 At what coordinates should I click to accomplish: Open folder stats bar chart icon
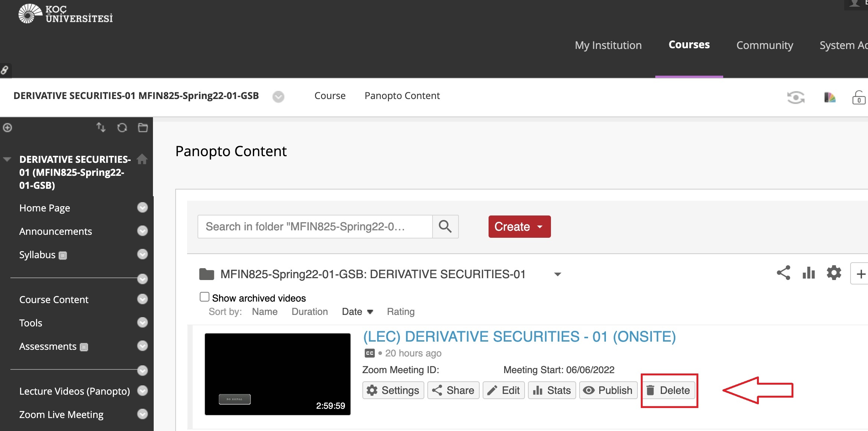(808, 273)
